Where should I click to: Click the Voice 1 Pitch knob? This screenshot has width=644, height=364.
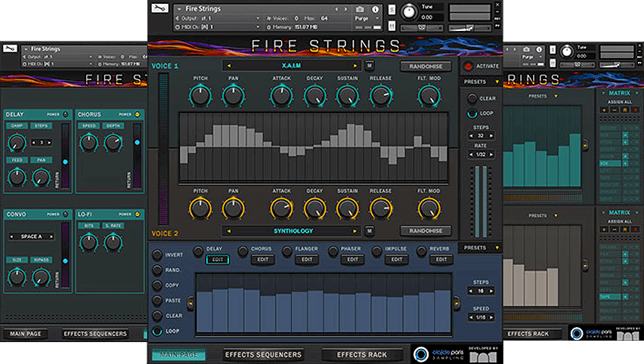pos(200,96)
